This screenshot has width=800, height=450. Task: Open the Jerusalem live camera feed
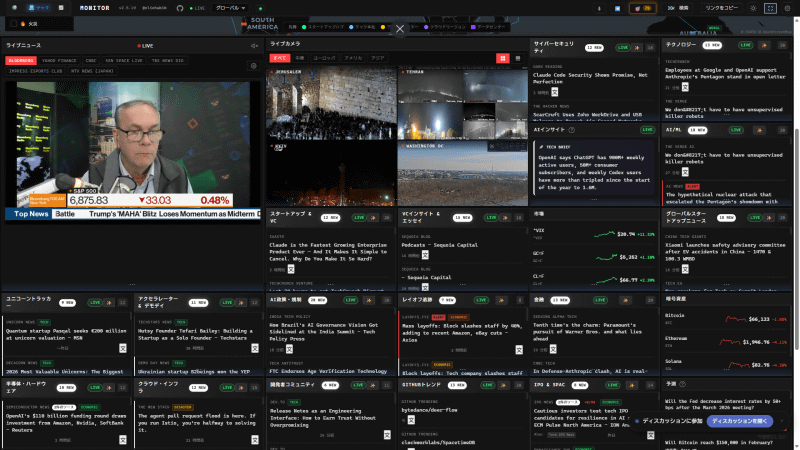pyautogui.click(x=331, y=104)
